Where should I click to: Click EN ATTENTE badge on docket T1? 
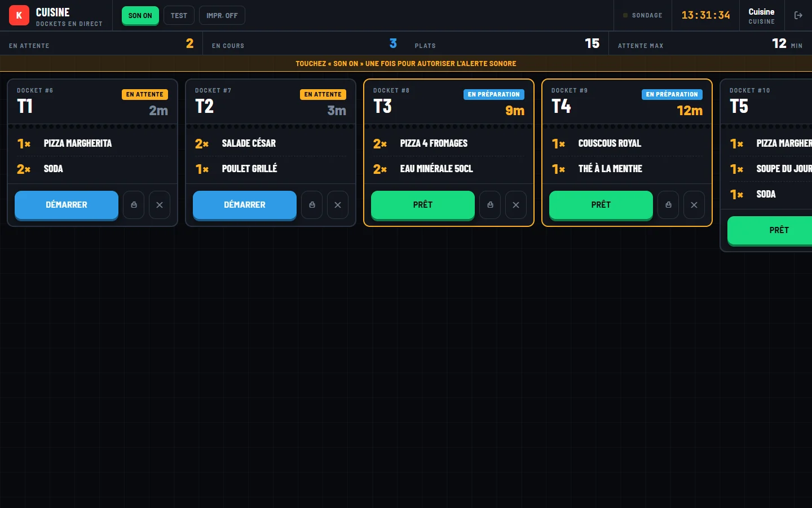point(145,94)
